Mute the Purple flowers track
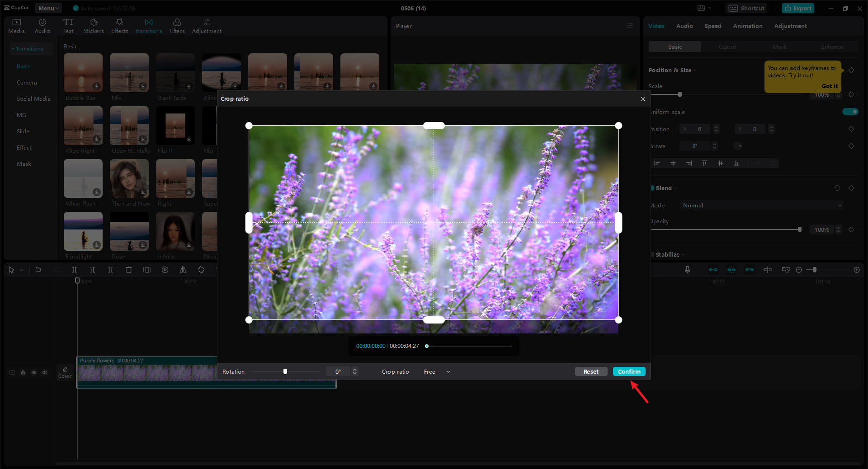868x469 pixels. click(x=45, y=373)
